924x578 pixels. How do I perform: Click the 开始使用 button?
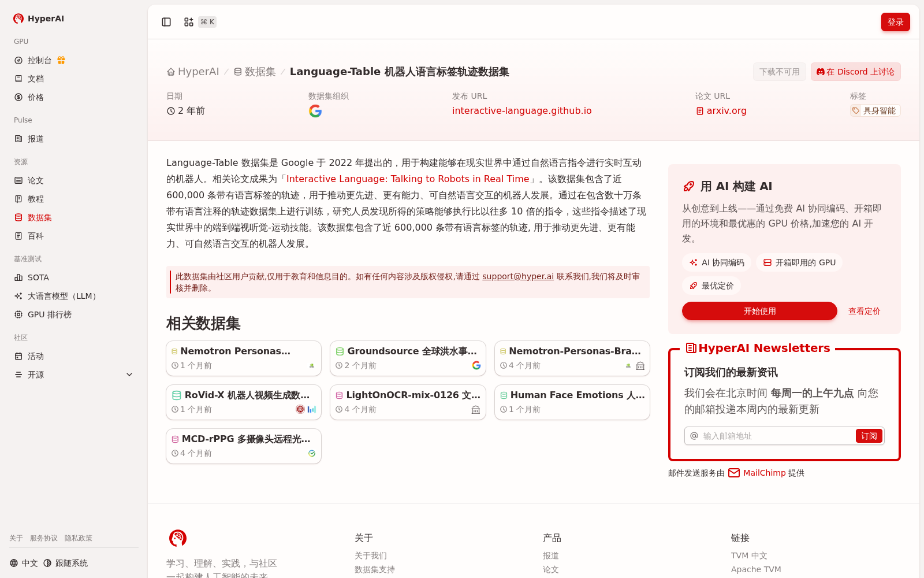pos(759,311)
